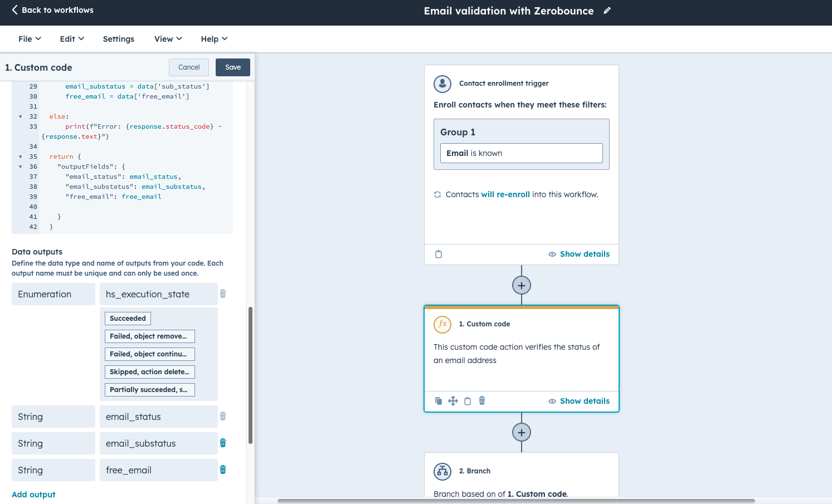Image resolution: width=832 pixels, height=504 pixels.
Task: Show details of enrollment trigger
Action: coord(585,254)
